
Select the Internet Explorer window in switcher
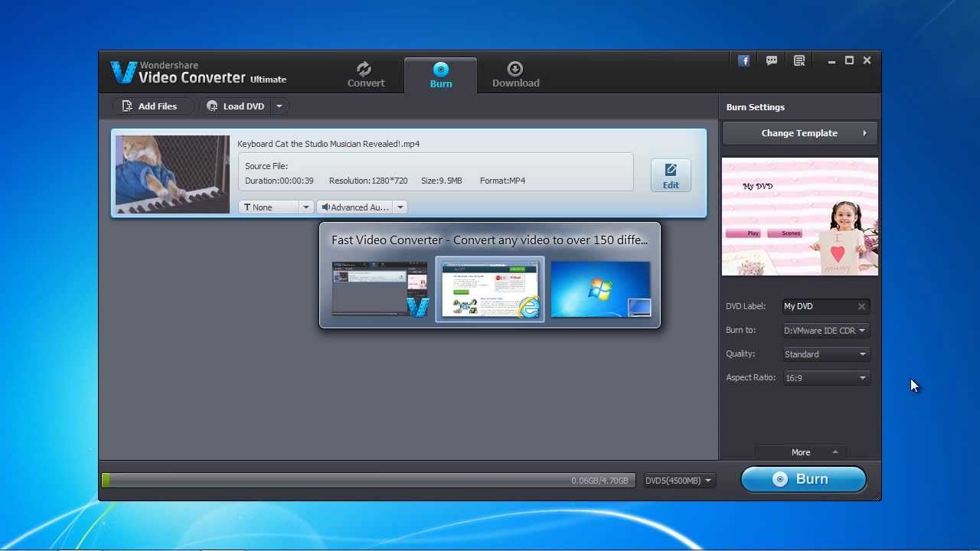tap(490, 289)
